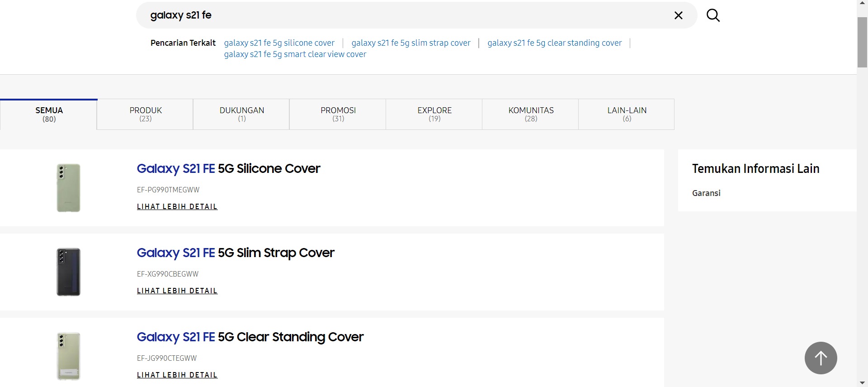Viewport: 868px width, 387px height.
Task: Click the Temukan Informasi Lain heading
Action: (755, 168)
